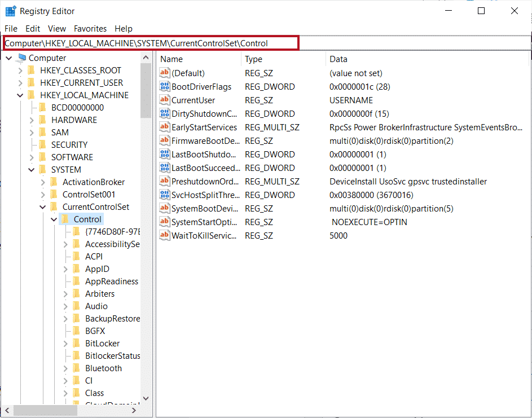Open the Edit menu
Image resolution: width=532 pixels, height=418 pixels.
[x=33, y=29]
